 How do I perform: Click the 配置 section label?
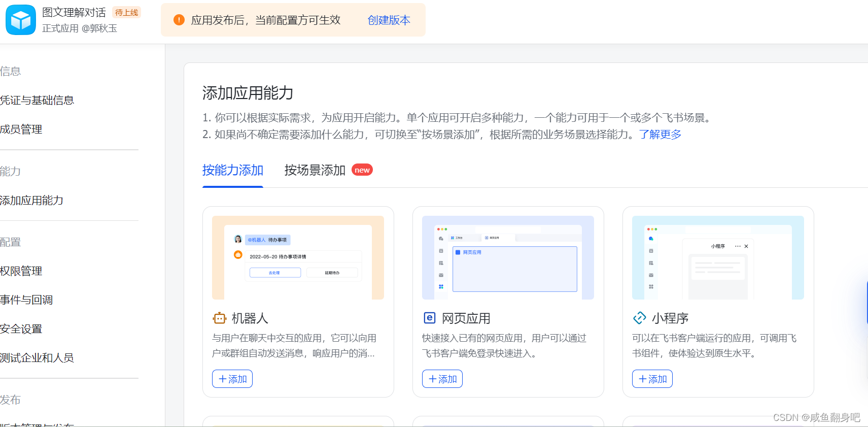click(11, 242)
